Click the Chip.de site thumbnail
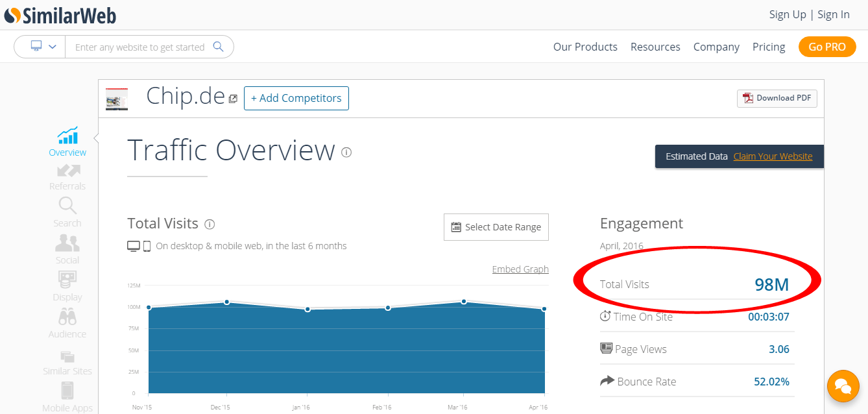 tap(117, 99)
